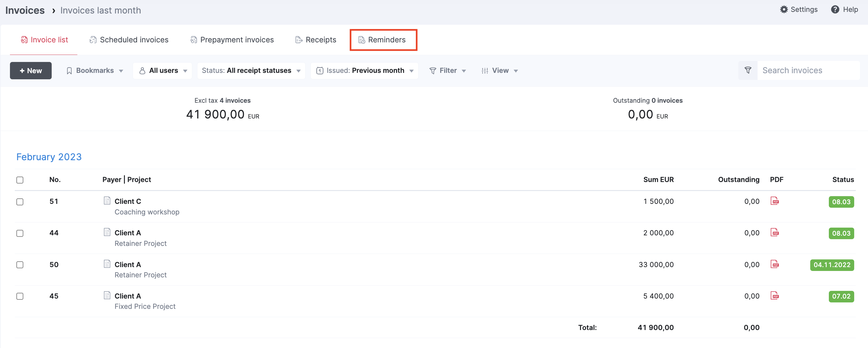Click the Receipts icon
The height and width of the screenshot is (348, 868).
pyautogui.click(x=299, y=39)
